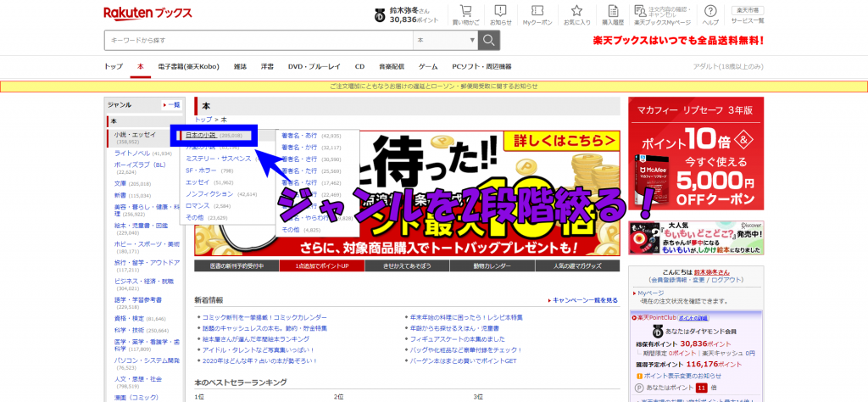Switch to the CD tab
The width and height of the screenshot is (868, 402).
359,66
